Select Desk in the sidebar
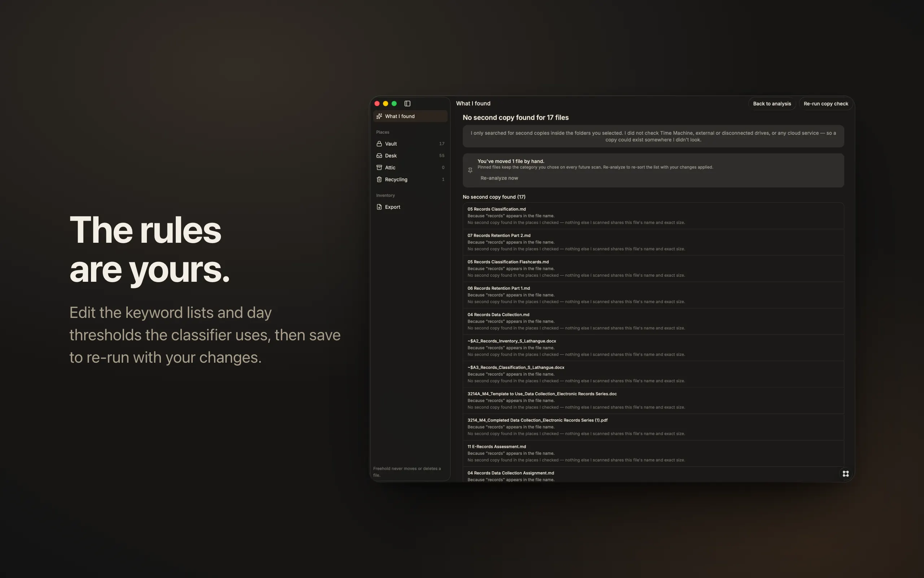The height and width of the screenshot is (578, 924). click(410, 156)
